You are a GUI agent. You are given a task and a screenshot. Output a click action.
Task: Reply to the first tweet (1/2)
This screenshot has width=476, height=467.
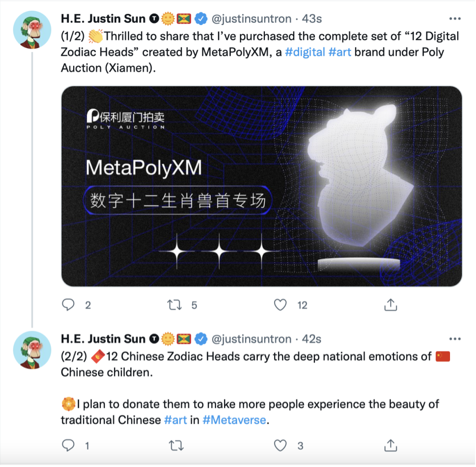[69, 304]
